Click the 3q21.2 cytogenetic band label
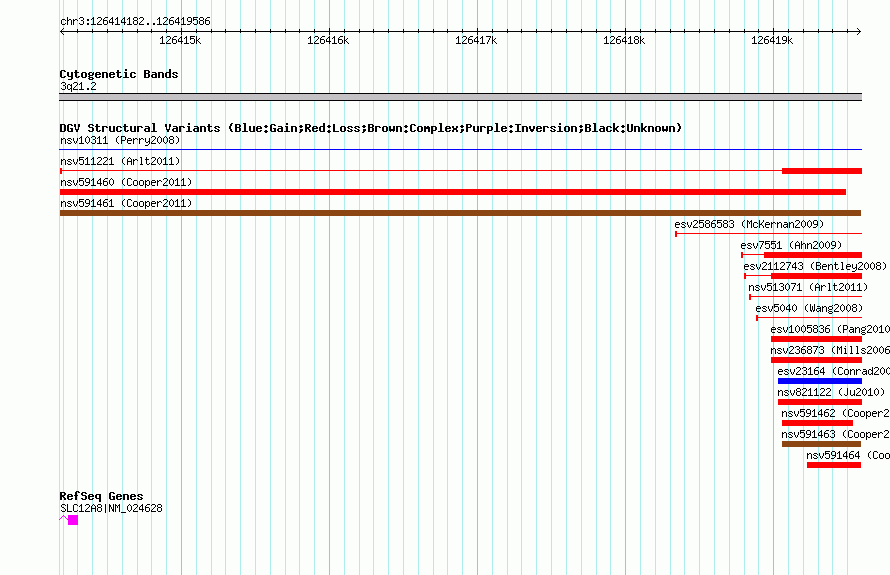 [78, 86]
